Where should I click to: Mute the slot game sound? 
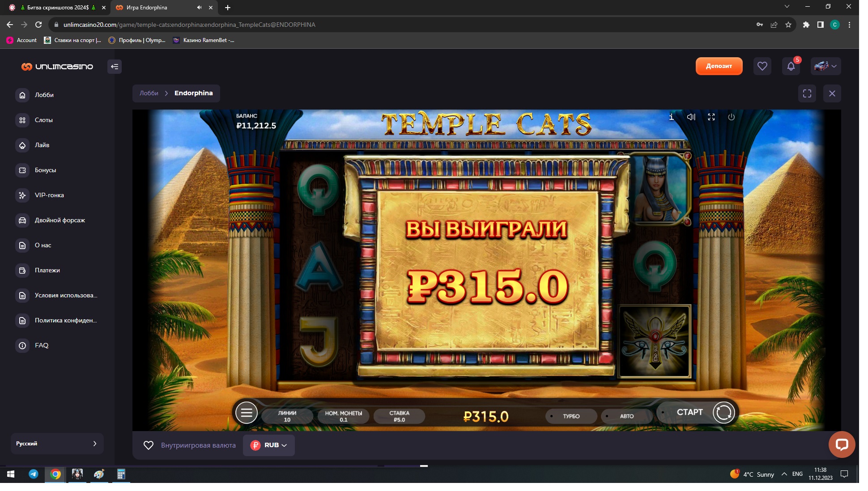tap(691, 117)
